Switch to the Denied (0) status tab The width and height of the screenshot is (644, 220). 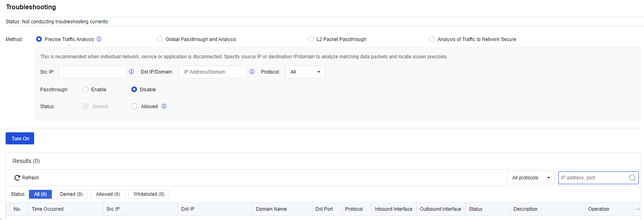pyautogui.click(x=71, y=194)
